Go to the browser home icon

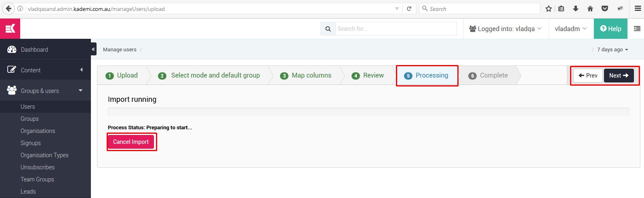(590, 8)
